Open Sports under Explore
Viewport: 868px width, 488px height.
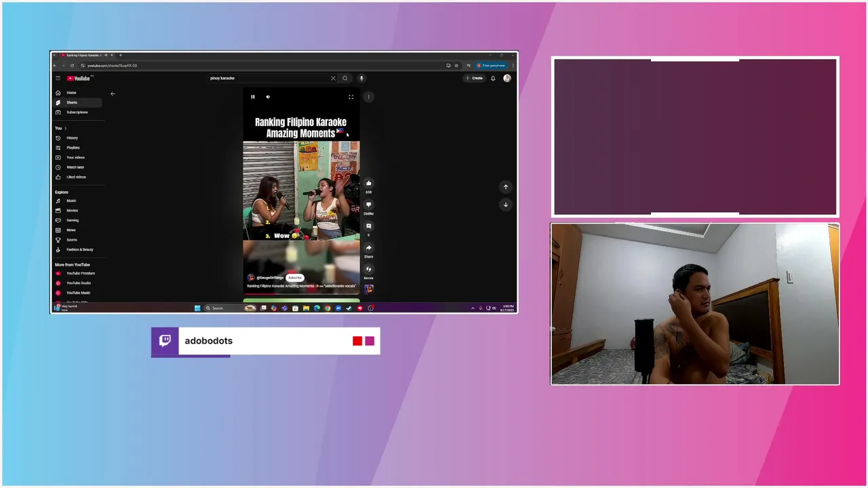(77, 240)
